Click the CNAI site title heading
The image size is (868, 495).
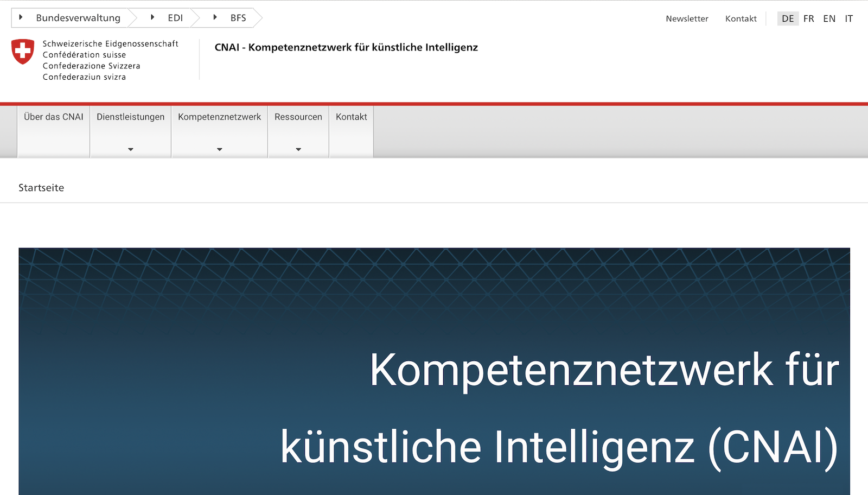click(346, 47)
